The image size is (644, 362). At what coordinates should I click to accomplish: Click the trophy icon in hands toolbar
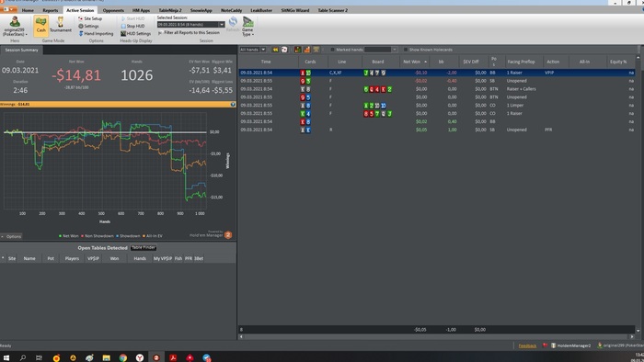click(316, 50)
